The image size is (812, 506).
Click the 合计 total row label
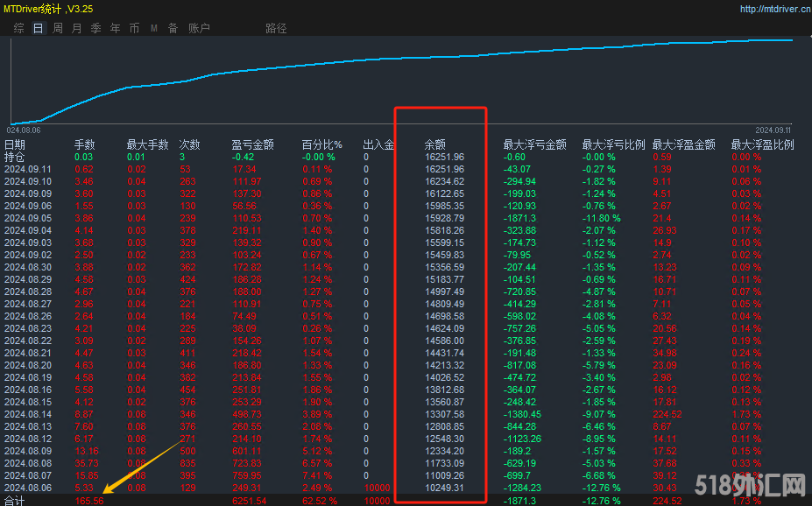point(15,501)
